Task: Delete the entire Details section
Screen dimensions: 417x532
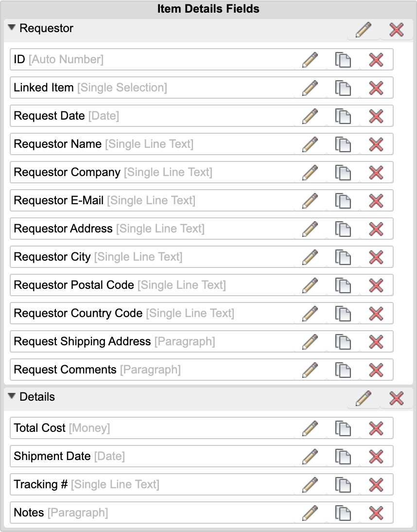Action: 396,399
